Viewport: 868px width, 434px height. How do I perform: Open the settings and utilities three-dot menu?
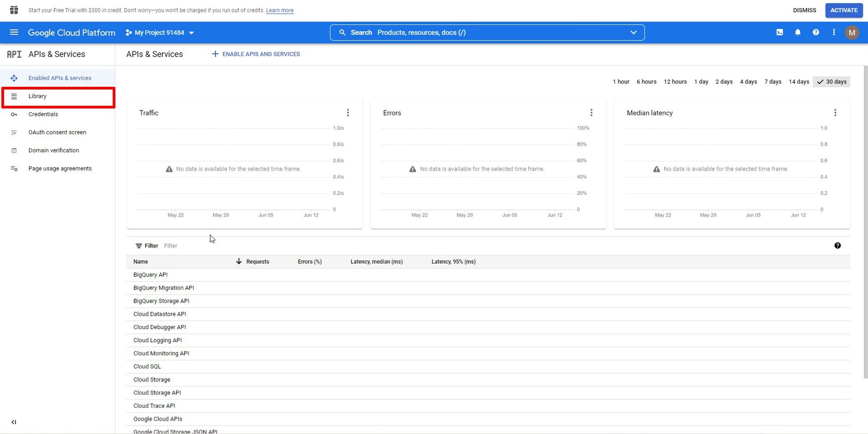834,33
